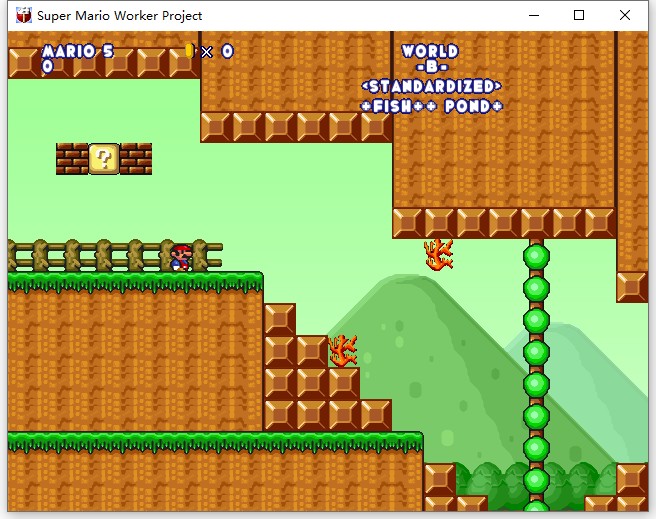Click the yellow question mark block

(104, 159)
